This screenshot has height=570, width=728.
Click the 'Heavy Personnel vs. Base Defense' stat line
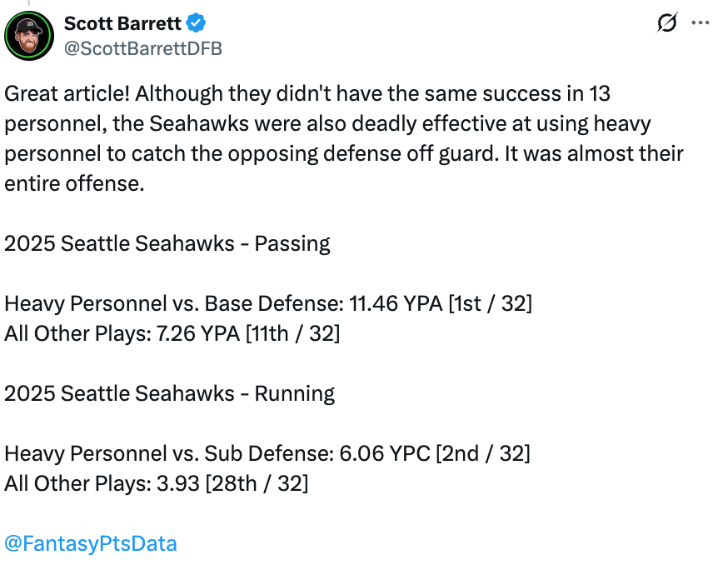coord(268,304)
